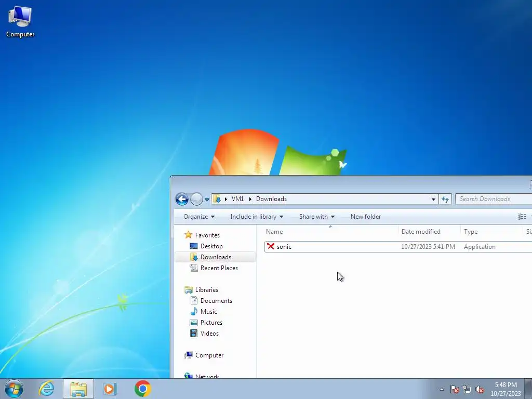Click the network status tray icon
The width and height of the screenshot is (532, 399).
[x=467, y=389]
